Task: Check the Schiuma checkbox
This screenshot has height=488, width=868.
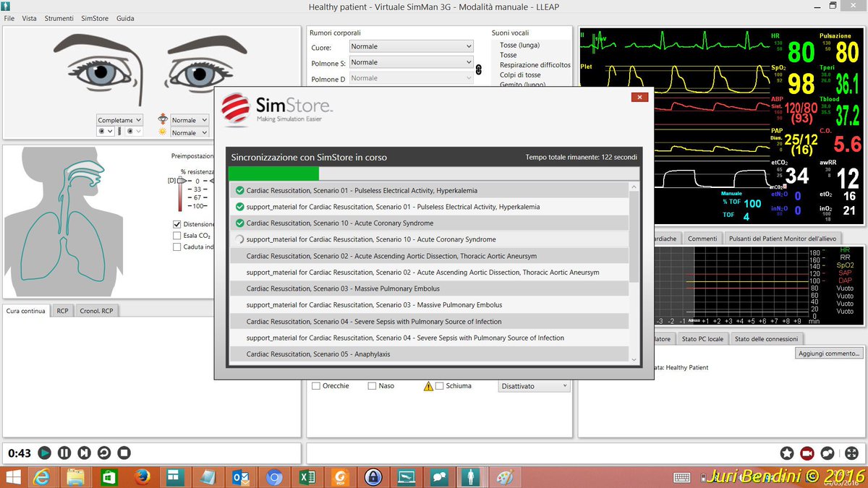Action: 440,386
